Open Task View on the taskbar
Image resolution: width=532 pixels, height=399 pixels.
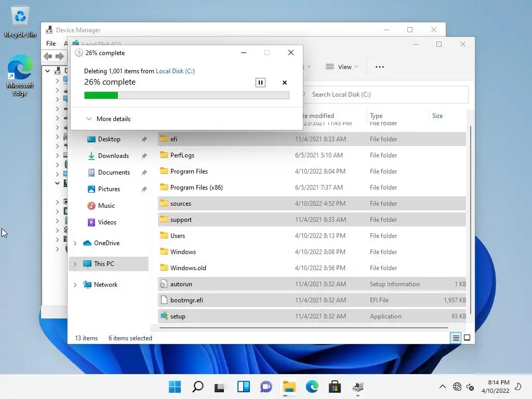click(x=220, y=387)
